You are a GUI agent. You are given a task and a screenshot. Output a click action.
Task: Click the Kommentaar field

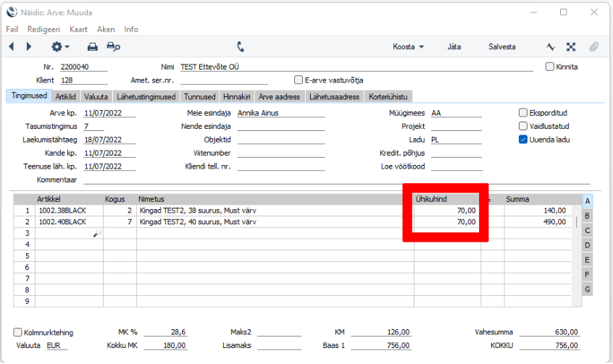pyautogui.click(x=337, y=179)
